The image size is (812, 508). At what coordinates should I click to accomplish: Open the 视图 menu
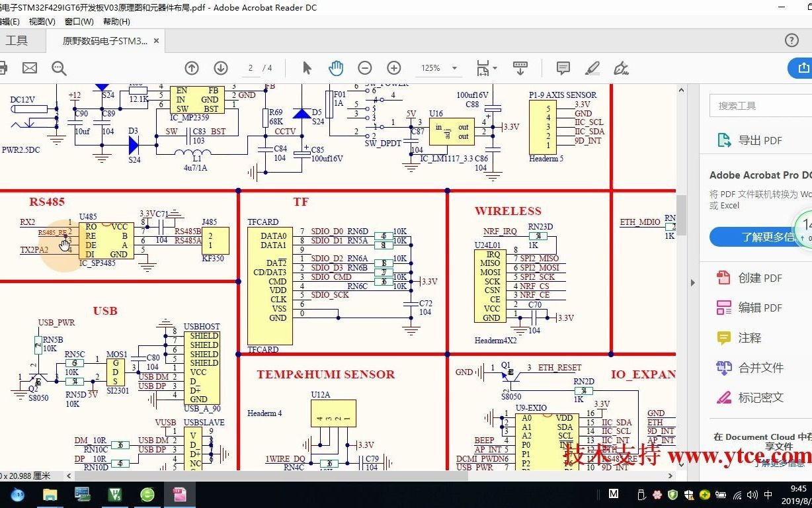[x=41, y=21]
